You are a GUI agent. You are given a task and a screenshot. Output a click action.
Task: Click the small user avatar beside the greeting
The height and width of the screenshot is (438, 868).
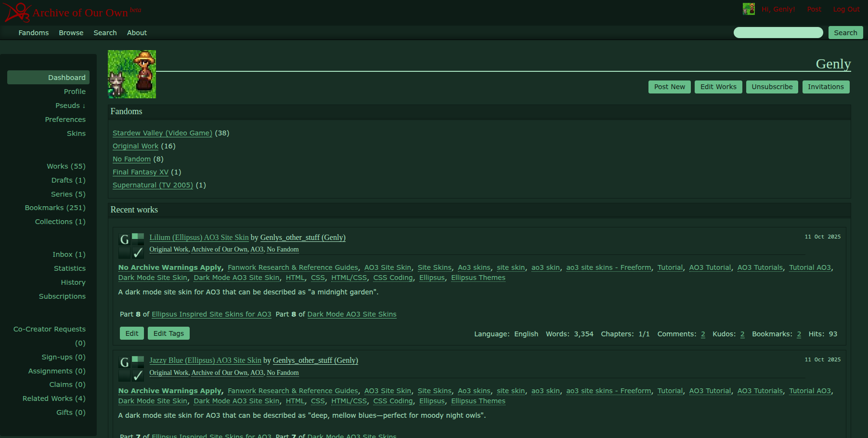(748, 9)
